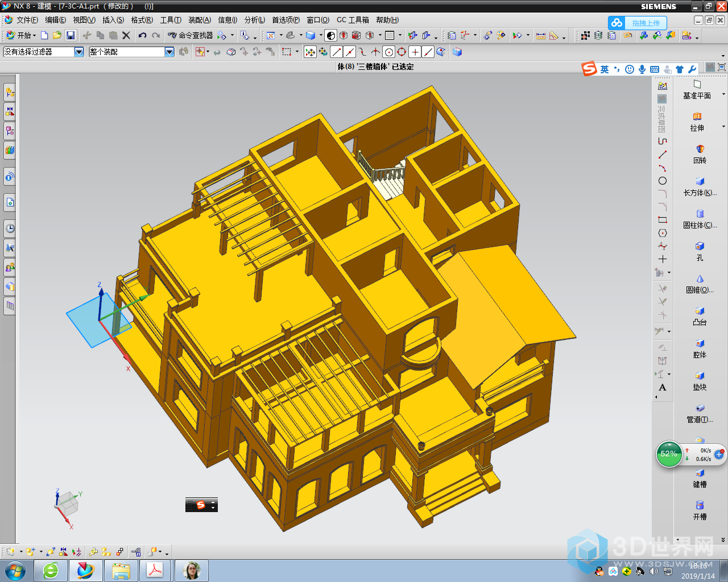The image size is (728, 582).
Task: Expand the feature toolbar overflow chevron
Action: [x=723, y=539]
